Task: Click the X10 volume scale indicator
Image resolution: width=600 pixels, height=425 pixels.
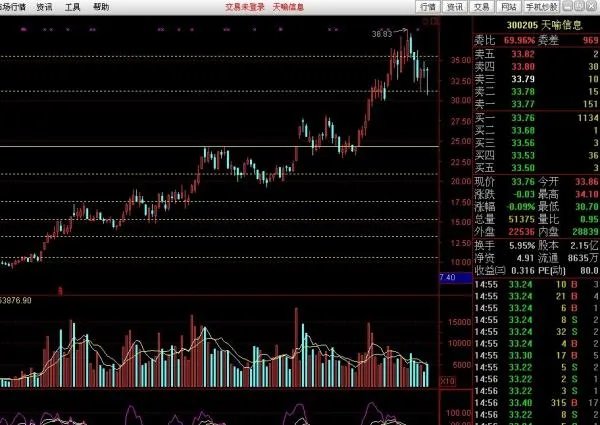Action: (447, 381)
